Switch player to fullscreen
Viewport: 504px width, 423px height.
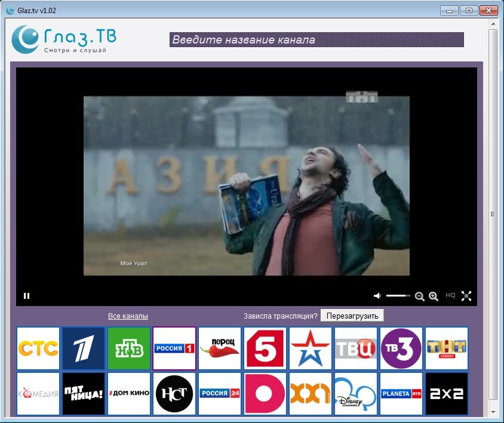(466, 296)
